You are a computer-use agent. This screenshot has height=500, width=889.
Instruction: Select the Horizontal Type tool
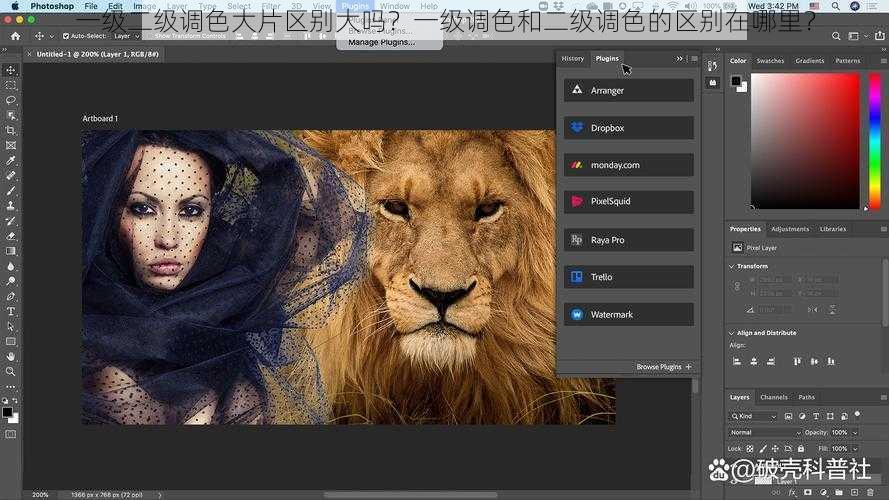[11, 311]
